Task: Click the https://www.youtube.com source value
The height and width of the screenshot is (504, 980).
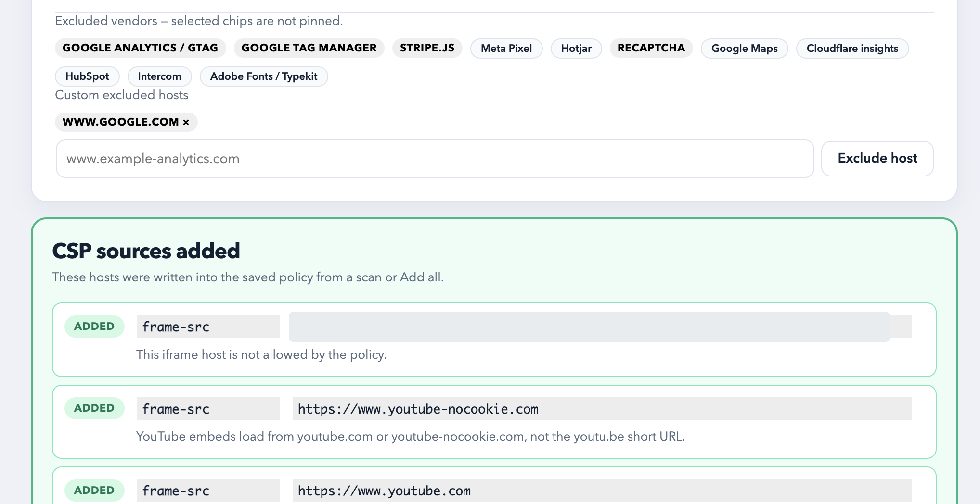Action: point(602,491)
